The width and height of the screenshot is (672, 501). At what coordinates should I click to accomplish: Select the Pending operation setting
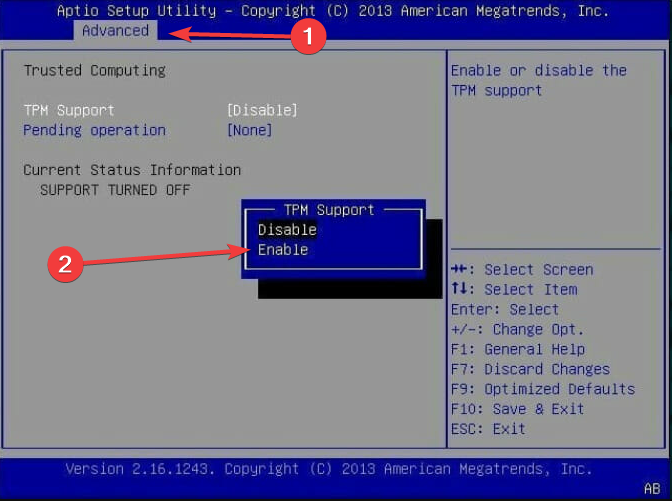(x=94, y=130)
